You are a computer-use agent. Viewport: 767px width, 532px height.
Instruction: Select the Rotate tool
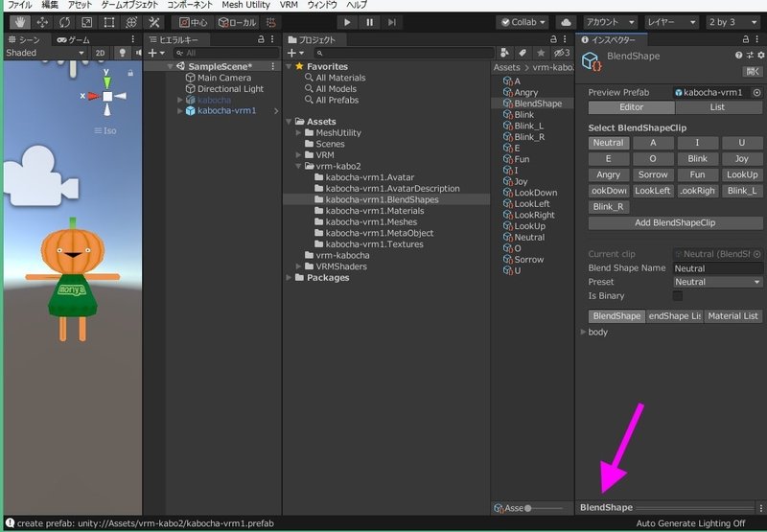[x=64, y=22]
